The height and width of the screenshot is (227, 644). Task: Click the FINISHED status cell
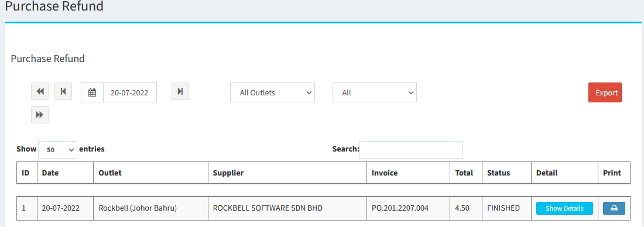[507, 208]
